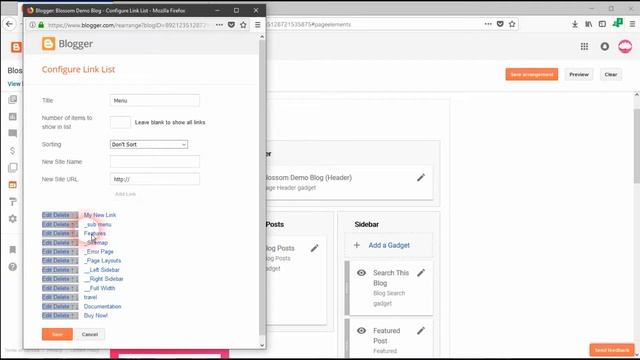Open the Firefox menu in popup window
The width and height of the screenshot is (640, 360).
[258, 25]
